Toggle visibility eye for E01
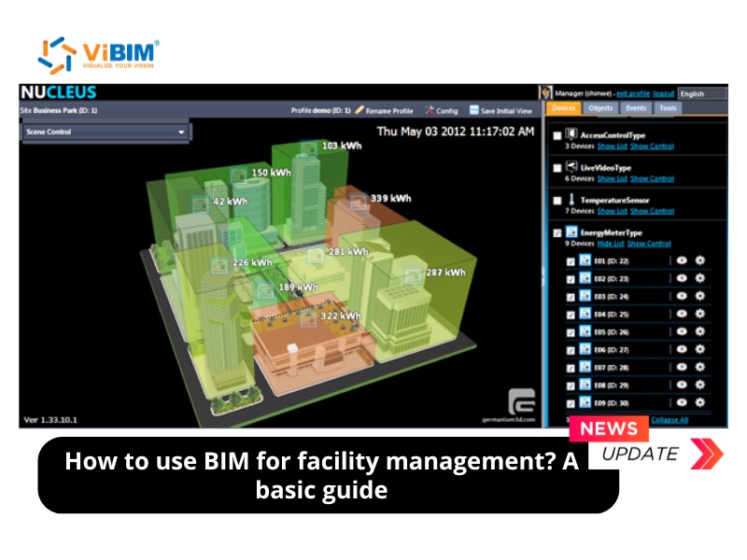The width and height of the screenshot is (747, 560). point(682,260)
